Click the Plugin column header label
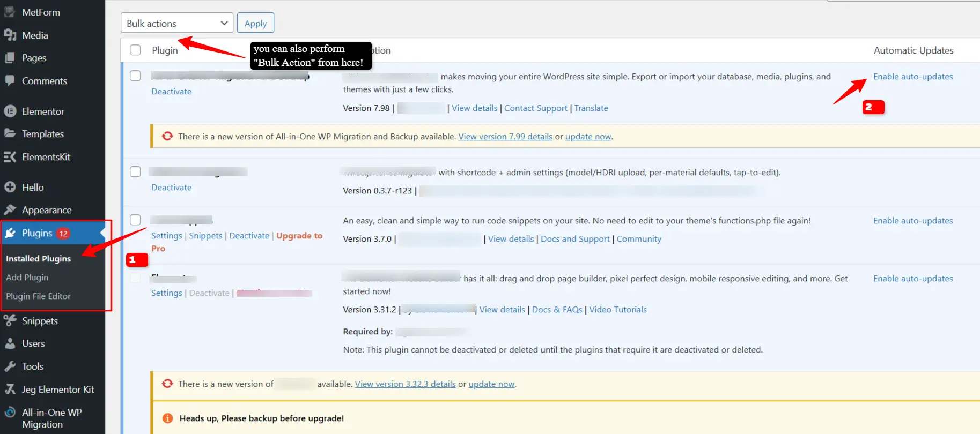Image resolution: width=980 pixels, height=434 pixels. tap(165, 50)
